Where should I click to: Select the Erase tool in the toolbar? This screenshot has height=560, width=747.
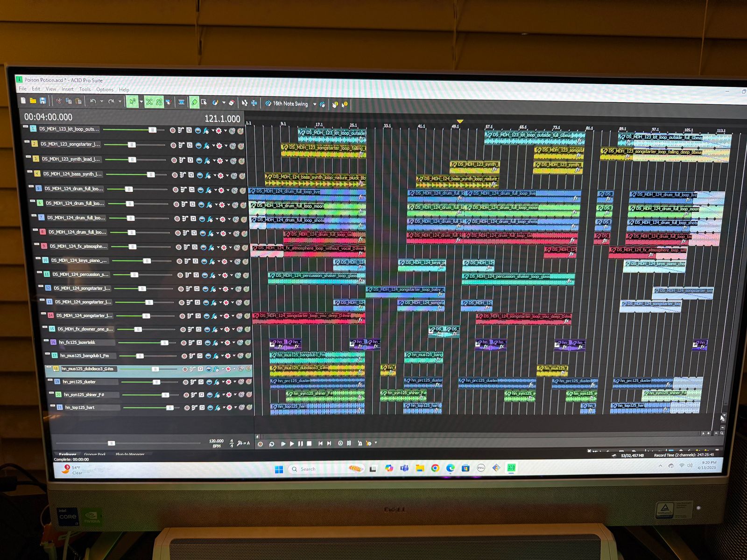(x=231, y=103)
